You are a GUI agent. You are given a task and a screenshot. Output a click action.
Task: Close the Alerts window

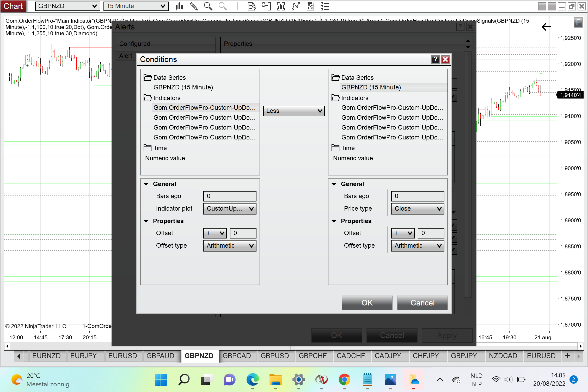point(470,27)
